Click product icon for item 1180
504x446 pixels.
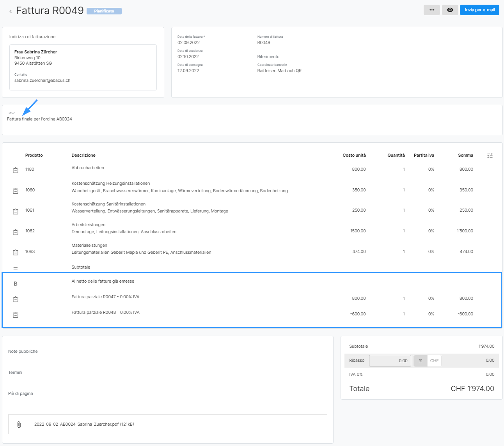pos(16,170)
